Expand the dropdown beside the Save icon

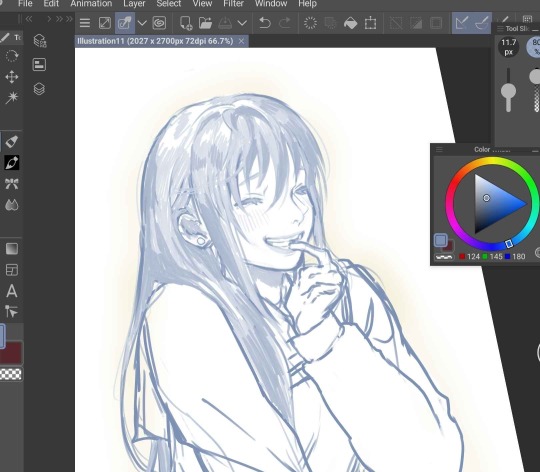(242, 23)
